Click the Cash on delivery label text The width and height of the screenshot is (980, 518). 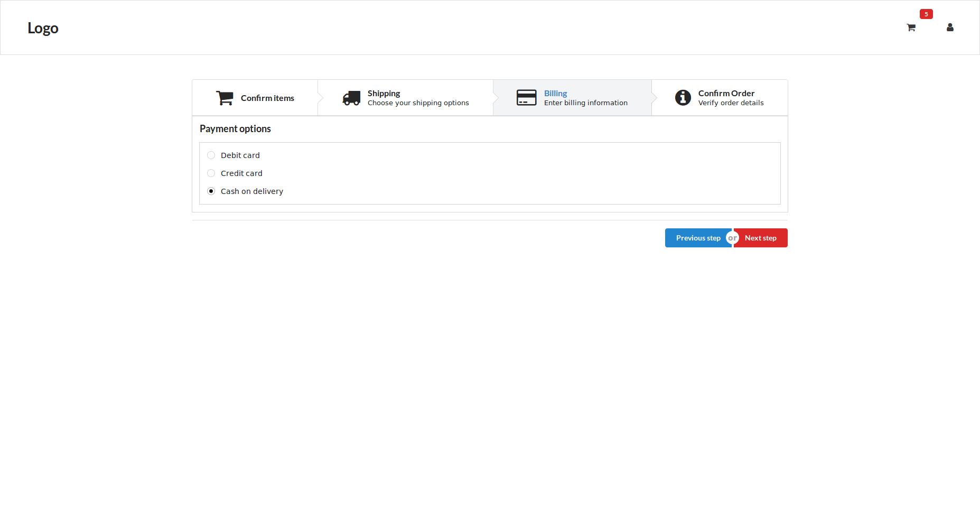pyautogui.click(x=252, y=191)
